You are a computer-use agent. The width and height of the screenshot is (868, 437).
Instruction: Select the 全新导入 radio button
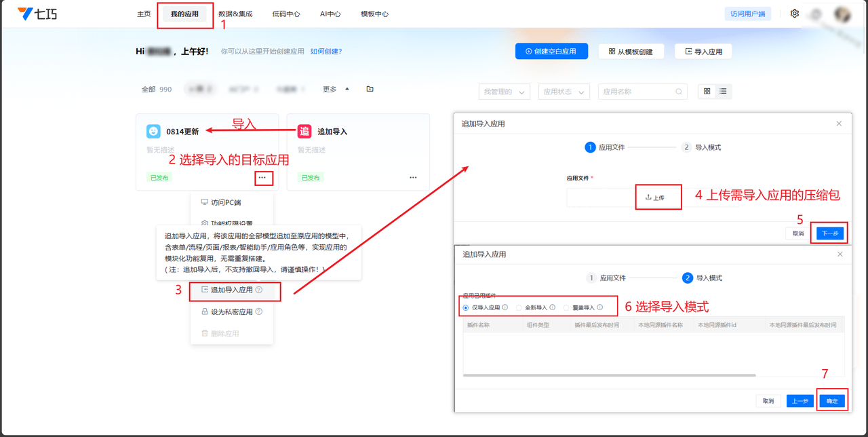point(519,307)
